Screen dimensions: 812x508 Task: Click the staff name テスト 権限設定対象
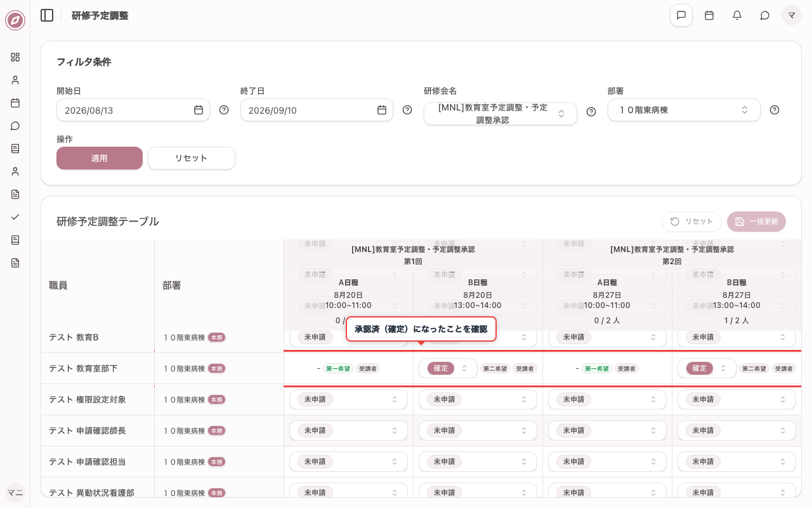point(88,399)
